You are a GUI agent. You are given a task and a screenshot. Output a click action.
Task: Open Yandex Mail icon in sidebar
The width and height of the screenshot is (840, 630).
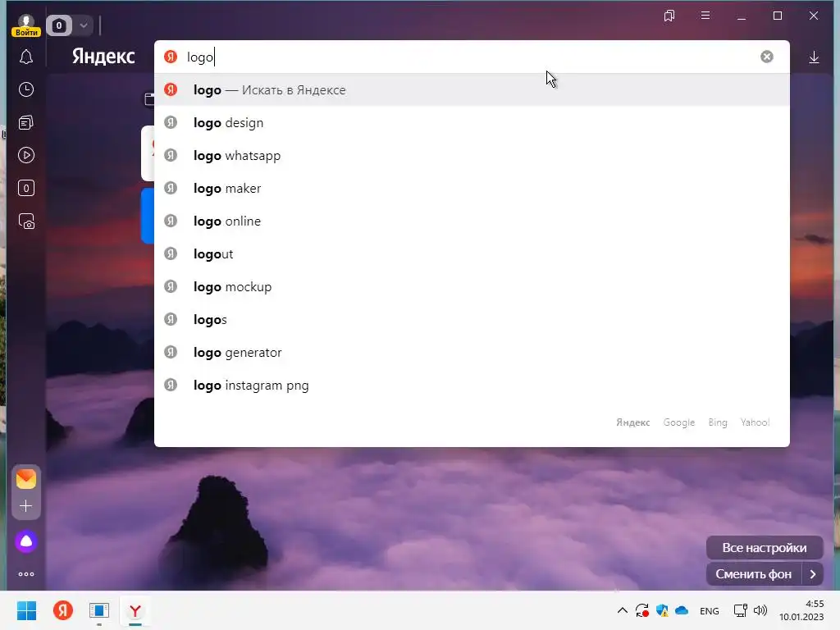[25, 478]
